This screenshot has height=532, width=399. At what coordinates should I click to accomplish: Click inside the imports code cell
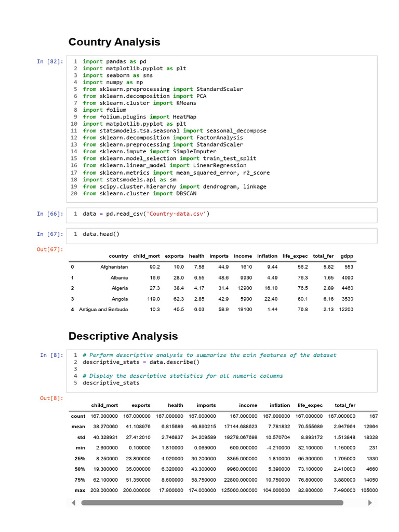[221, 129]
